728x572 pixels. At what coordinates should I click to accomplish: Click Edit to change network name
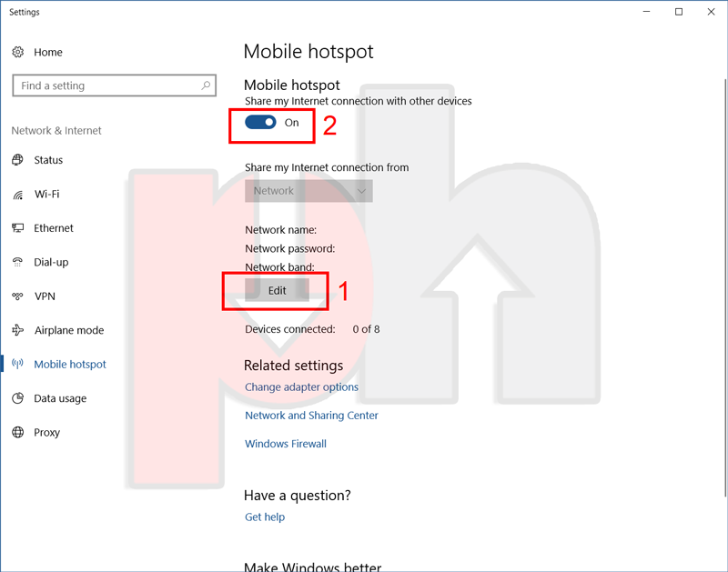(277, 290)
